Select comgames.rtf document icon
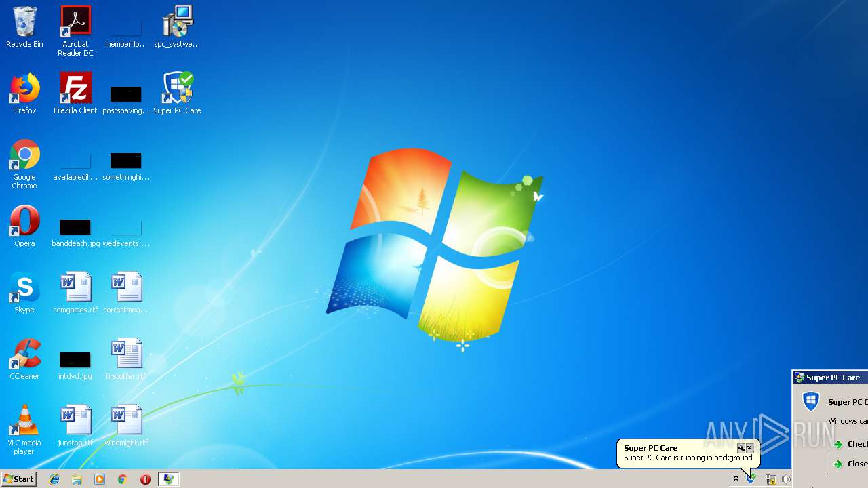This screenshot has width=868, height=488. click(75, 293)
